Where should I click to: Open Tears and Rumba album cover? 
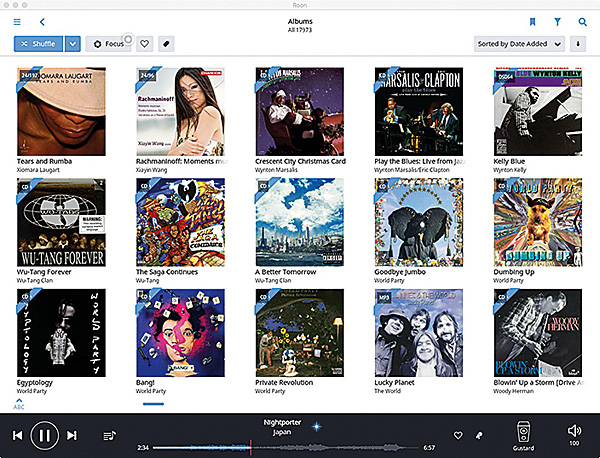(61, 111)
